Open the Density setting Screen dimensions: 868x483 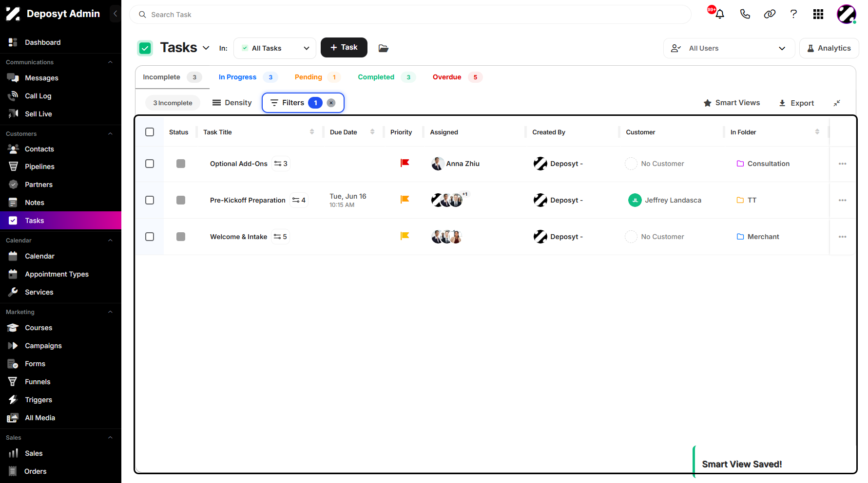232,103
